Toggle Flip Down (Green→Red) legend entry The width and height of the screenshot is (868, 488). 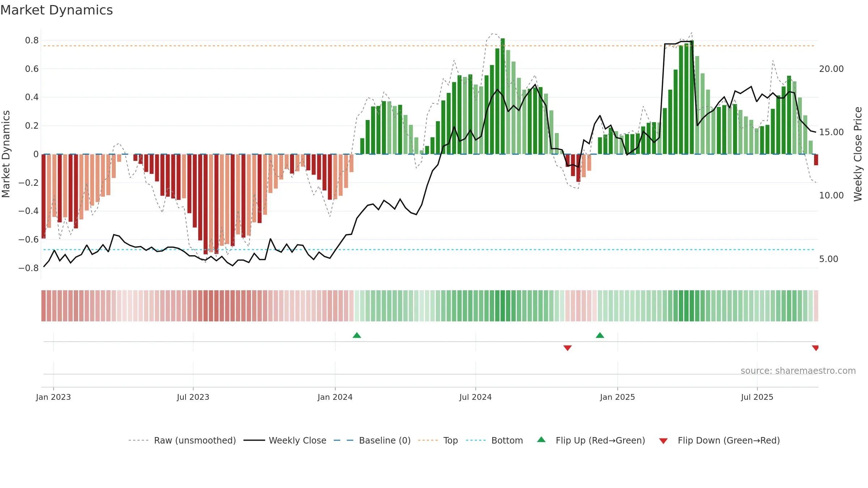(x=719, y=440)
